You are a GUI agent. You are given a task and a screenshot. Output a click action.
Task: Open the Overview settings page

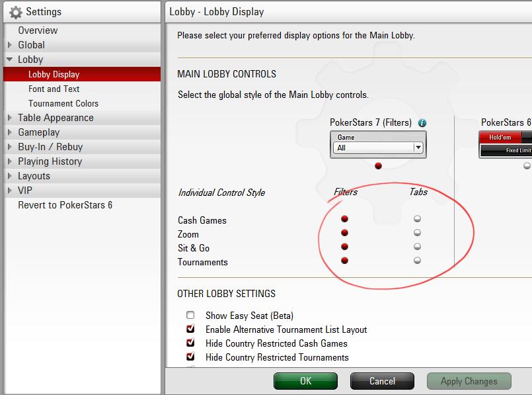[x=38, y=30]
